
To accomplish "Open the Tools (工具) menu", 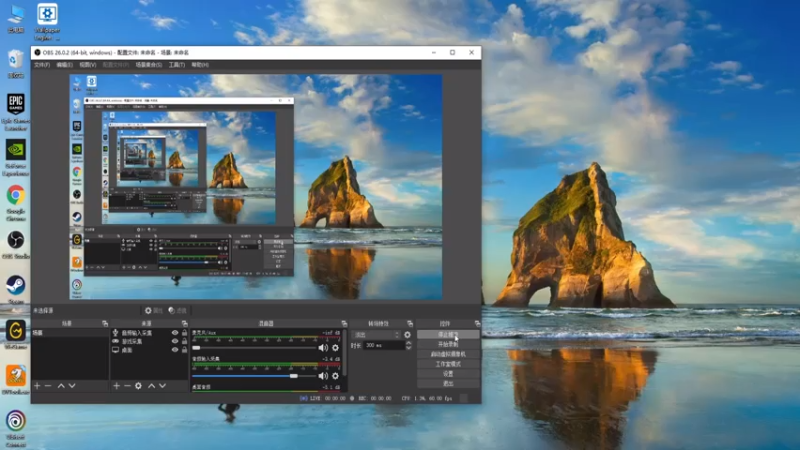I will pos(177,65).
